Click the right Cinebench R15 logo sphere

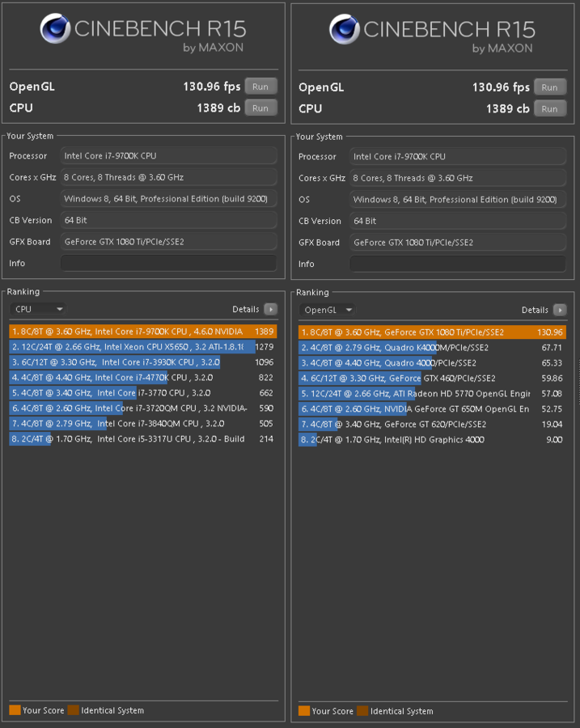(344, 29)
